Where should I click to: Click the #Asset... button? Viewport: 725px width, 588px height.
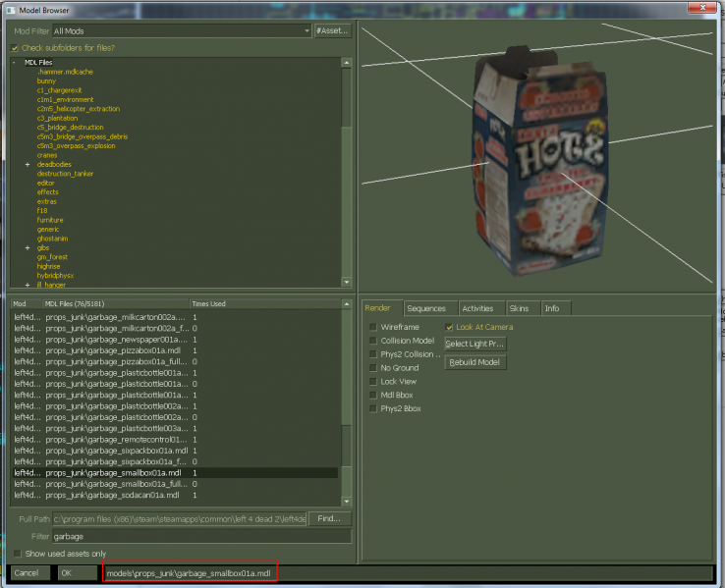click(332, 31)
